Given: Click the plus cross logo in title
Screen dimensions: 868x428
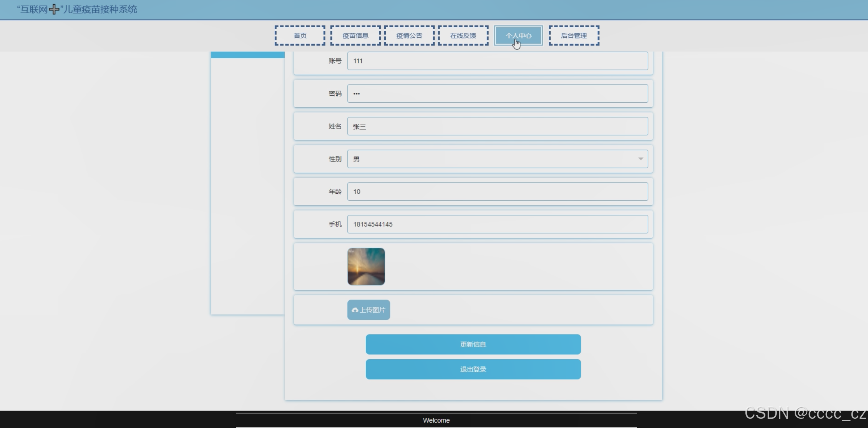Looking at the screenshot, I should (54, 9).
